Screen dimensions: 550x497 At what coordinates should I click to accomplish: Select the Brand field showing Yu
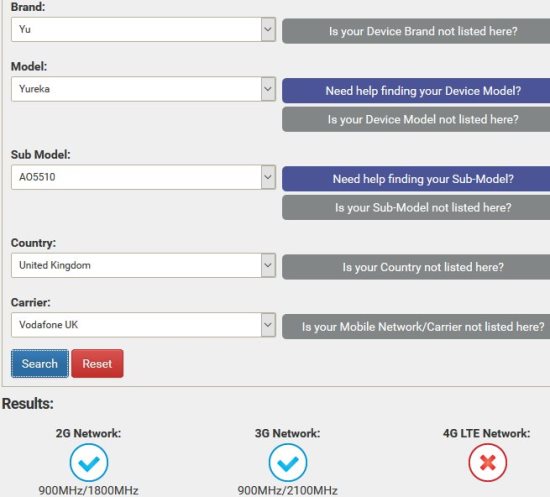pos(143,29)
